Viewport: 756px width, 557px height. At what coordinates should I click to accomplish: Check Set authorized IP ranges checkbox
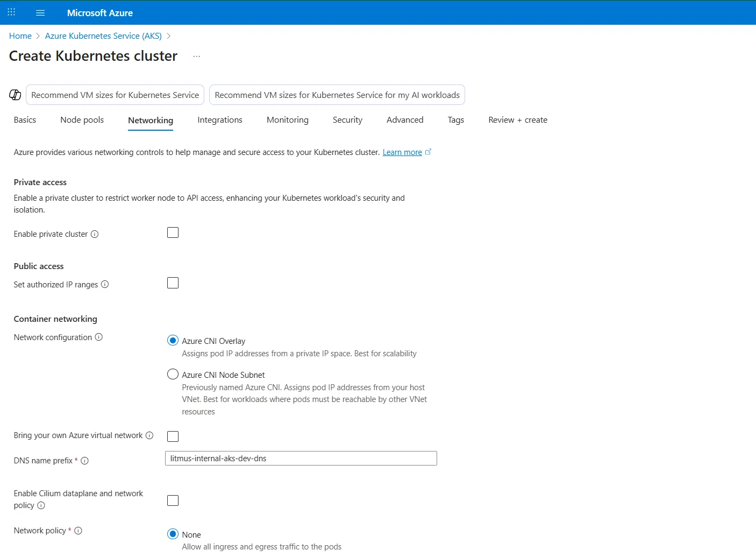(x=173, y=283)
